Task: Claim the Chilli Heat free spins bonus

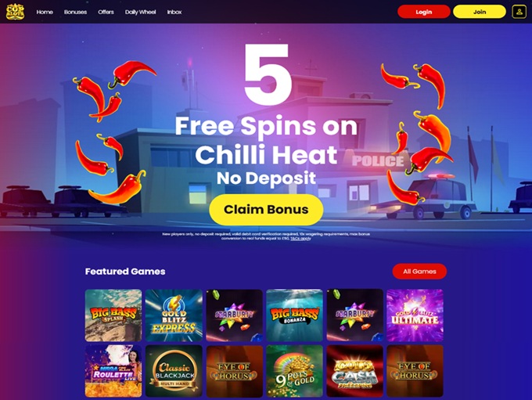Action: 266,210
